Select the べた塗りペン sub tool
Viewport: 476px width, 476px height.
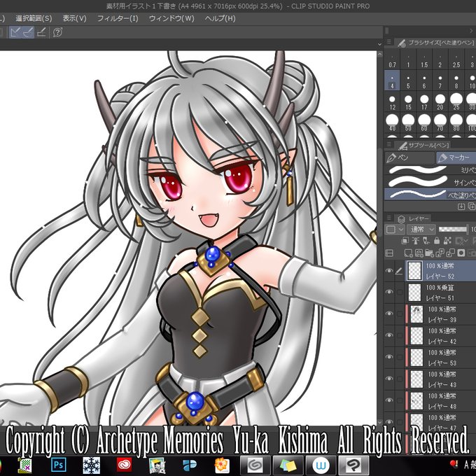coord(430,194)
